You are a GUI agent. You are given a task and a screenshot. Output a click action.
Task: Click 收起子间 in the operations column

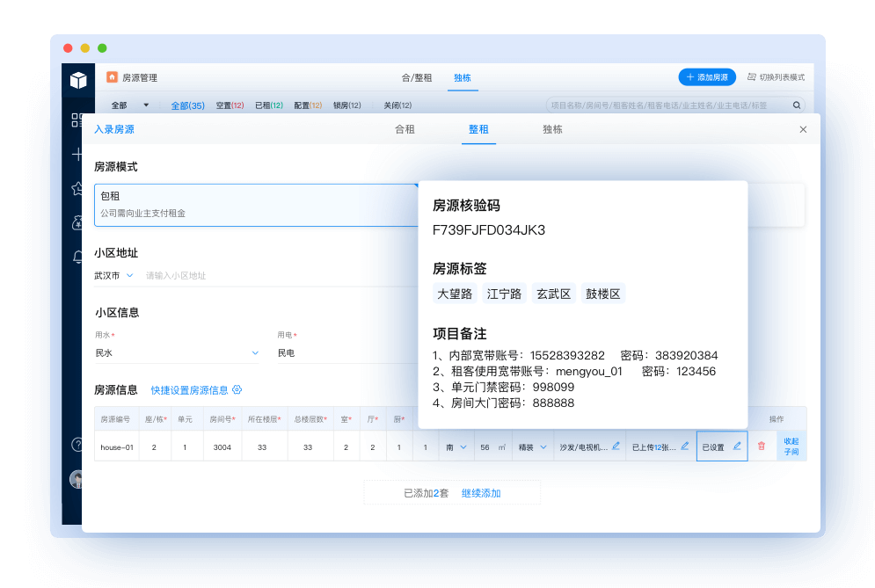tap(791, 446)
